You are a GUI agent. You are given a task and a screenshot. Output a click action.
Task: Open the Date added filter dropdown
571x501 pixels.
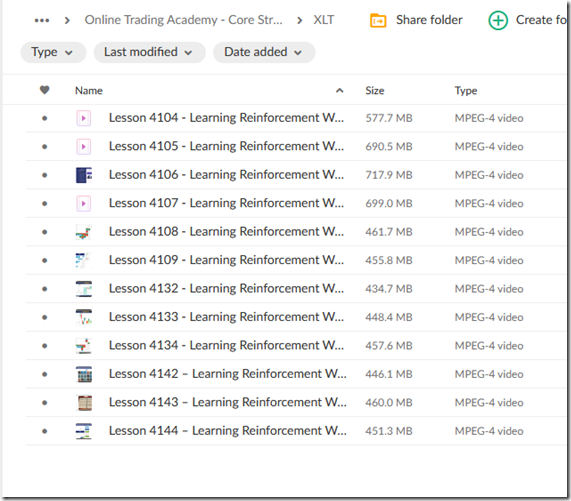(264, 52)
